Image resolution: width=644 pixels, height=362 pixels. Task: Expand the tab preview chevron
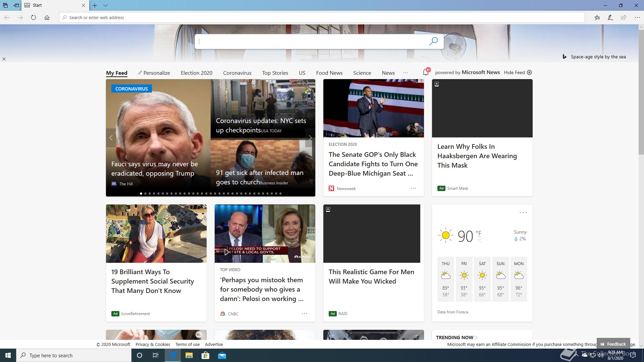(105, 5)
